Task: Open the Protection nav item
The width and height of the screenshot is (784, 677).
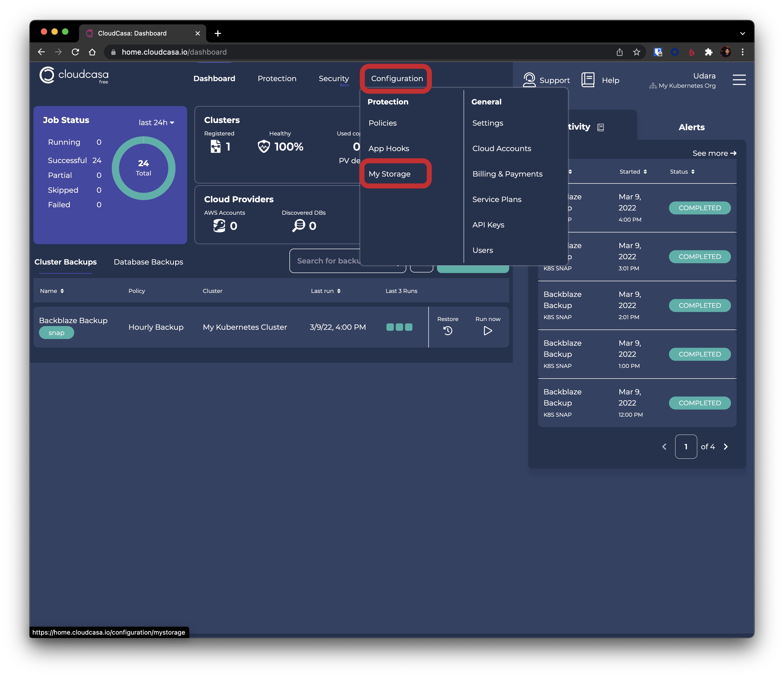Action: point(277,78)
